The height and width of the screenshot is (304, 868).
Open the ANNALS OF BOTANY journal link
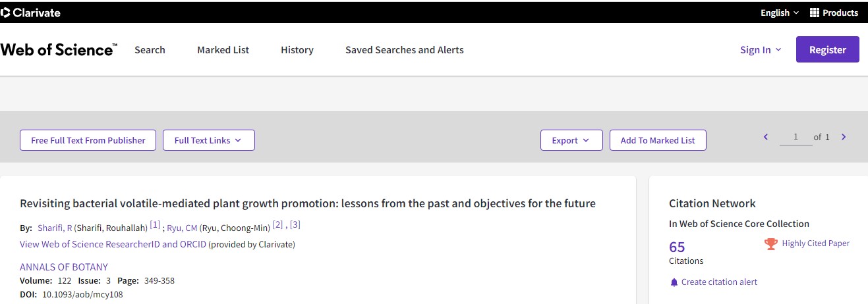pos(64,267)
